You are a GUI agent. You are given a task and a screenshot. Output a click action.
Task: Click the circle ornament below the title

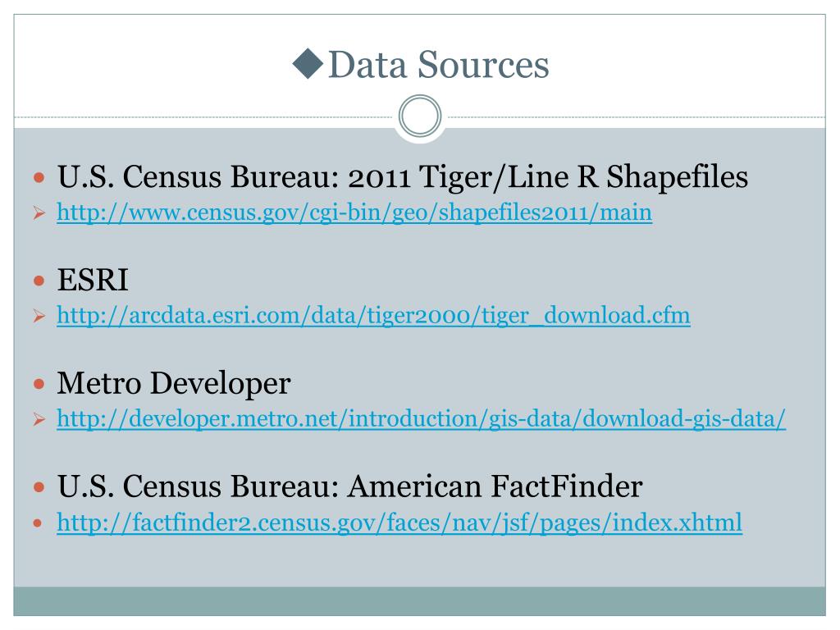pos(420,116)
